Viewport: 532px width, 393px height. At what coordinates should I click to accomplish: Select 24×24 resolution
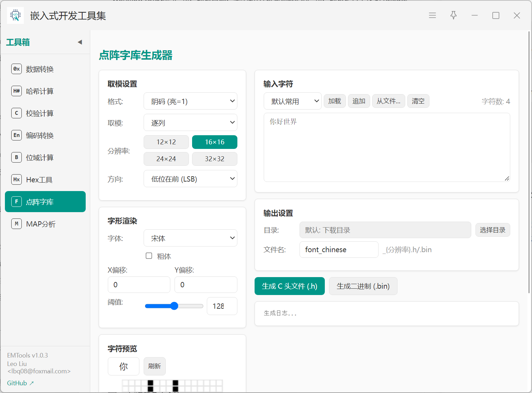coord(166,159)
